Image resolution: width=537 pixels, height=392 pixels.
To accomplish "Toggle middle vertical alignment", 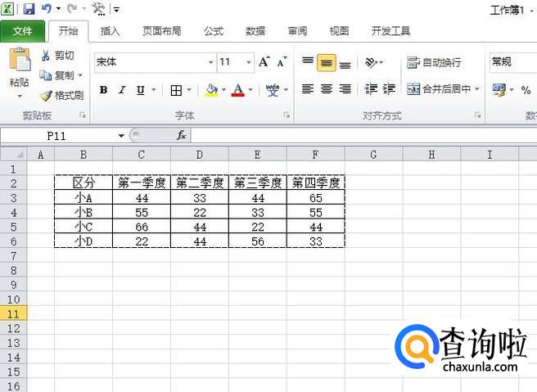I will pos(327,63).
